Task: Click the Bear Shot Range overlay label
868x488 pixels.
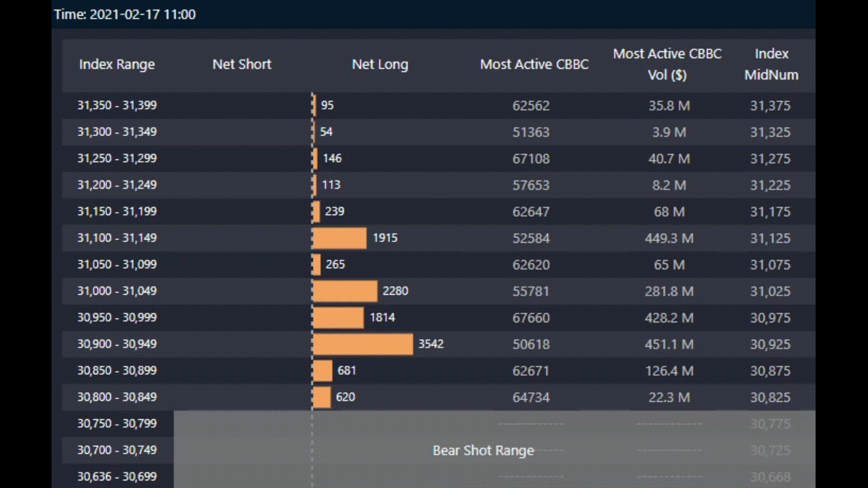Action: click(483, 450)
